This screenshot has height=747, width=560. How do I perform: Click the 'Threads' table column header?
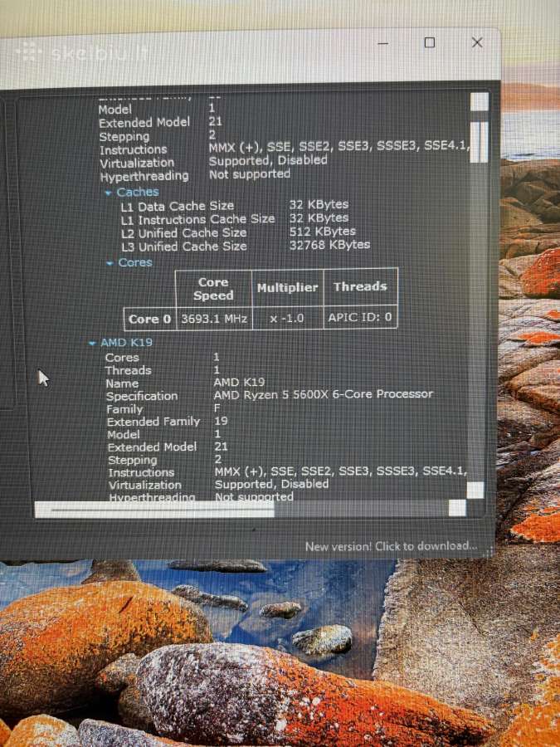point(361,286)
